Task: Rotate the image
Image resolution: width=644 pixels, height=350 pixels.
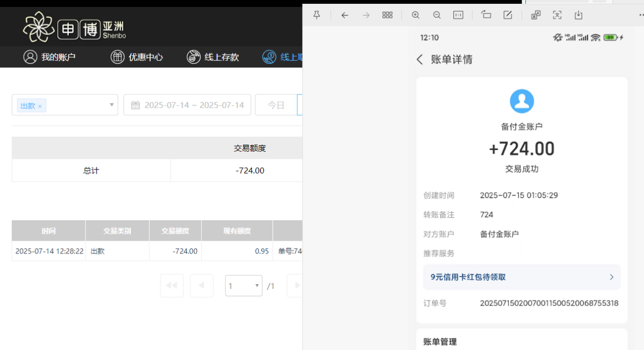Action: (486, 15)
